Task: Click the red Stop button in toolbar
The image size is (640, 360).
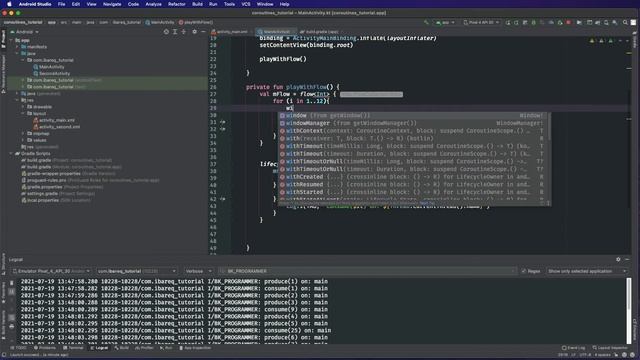Action: tap(569, 22)
